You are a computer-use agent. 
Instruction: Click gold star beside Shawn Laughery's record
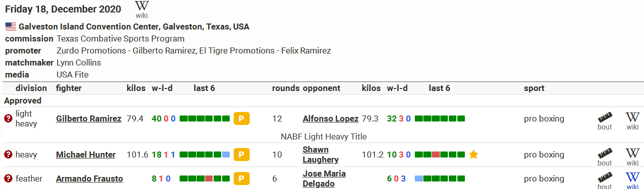(473, 154)
